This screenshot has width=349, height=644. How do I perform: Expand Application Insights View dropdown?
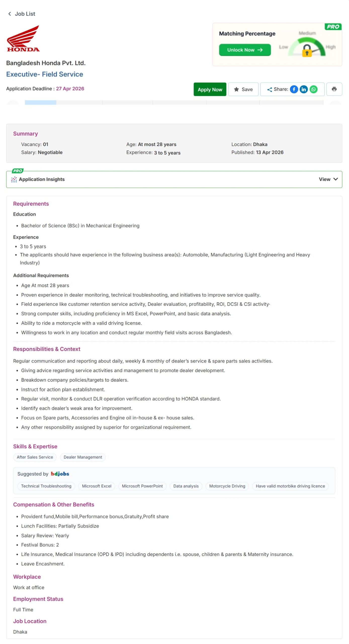tap(328, 179)
